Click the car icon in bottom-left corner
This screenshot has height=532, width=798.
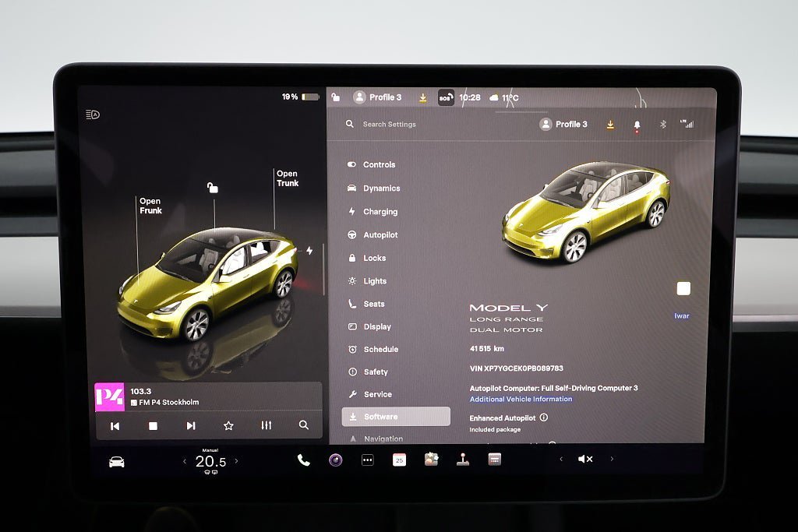(x=116, y=462)
